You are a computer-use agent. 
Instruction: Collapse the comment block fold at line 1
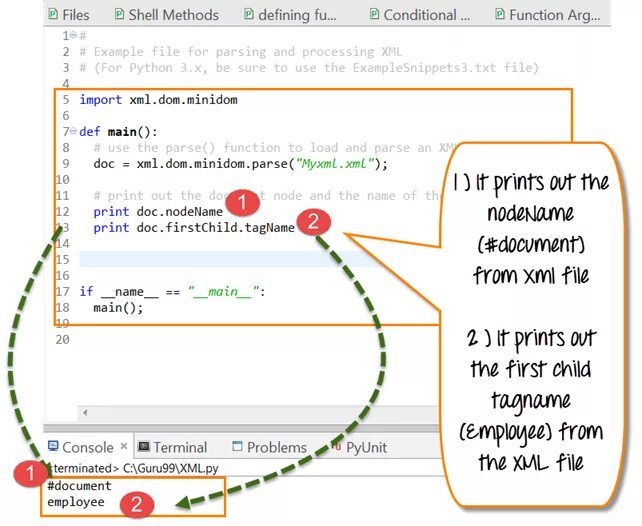73,35
